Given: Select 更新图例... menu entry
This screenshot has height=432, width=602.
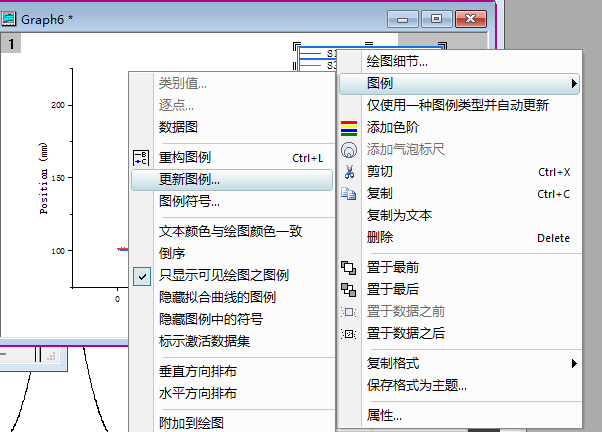Looking at the screenshot, I should click(x=190, y=180).
